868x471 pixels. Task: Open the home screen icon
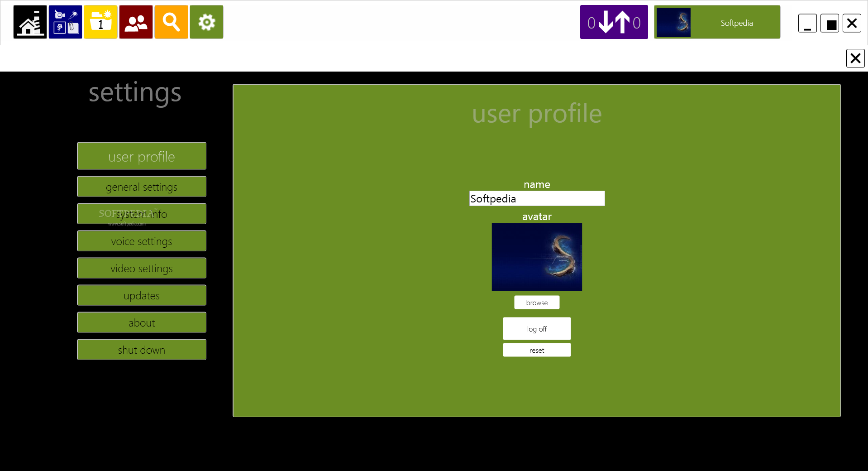coord(30,22)
